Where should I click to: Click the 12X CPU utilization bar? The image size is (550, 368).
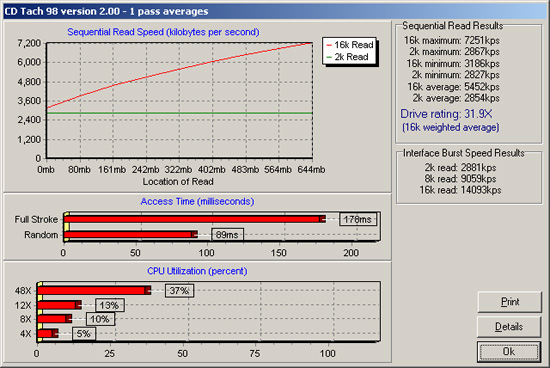60,305
